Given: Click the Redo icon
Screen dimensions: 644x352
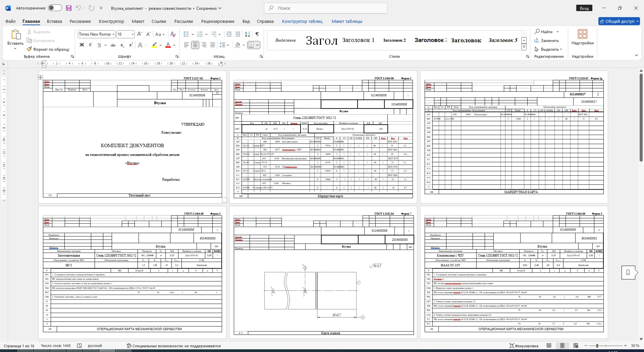Looking at the screenshot, I should point(91,8).
